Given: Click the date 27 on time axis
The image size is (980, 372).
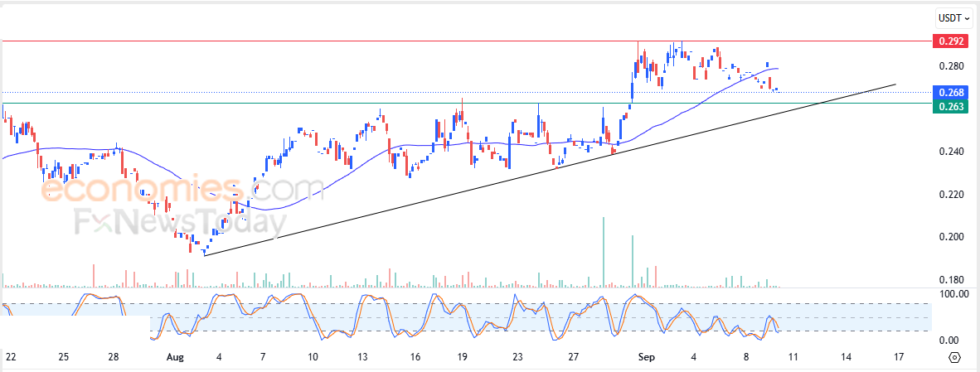Looking at the screenshot, I should 574,358.
